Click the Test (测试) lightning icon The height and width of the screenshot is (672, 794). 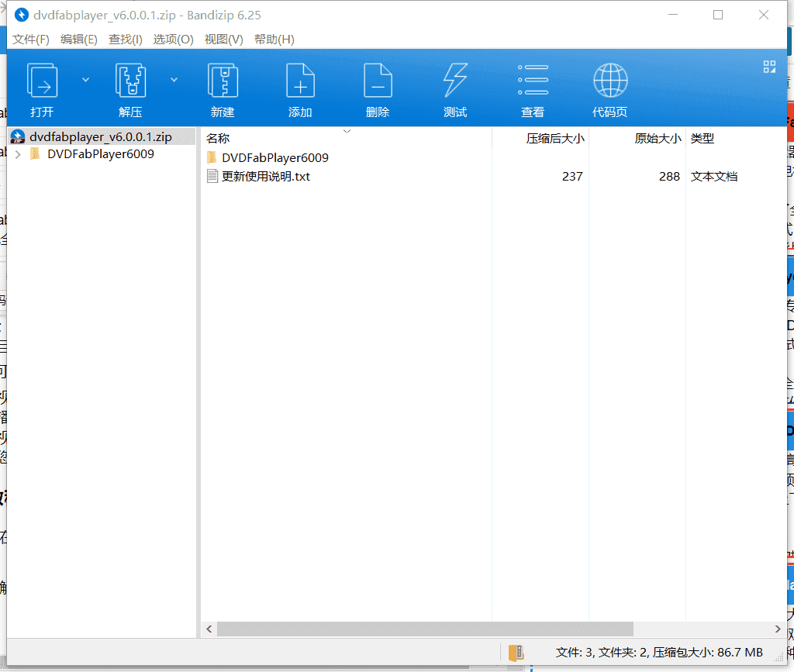[x=455, y=80]
